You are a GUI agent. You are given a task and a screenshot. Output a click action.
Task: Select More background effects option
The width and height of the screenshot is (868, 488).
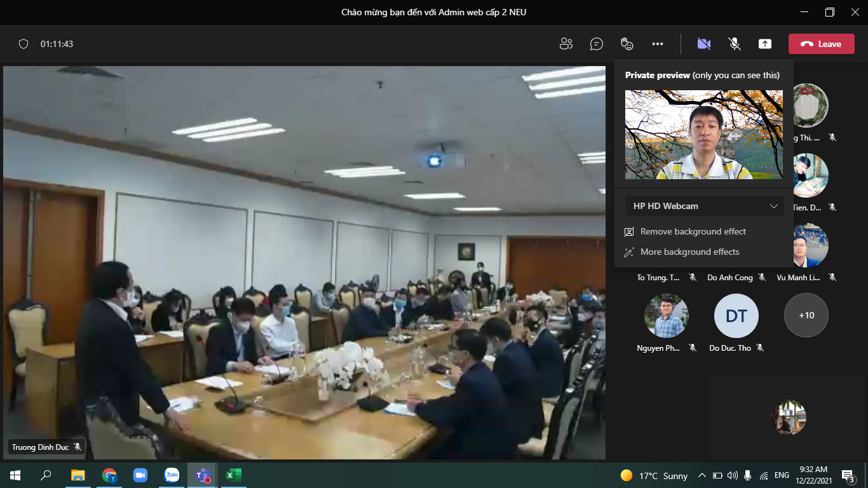click(689, 252)
